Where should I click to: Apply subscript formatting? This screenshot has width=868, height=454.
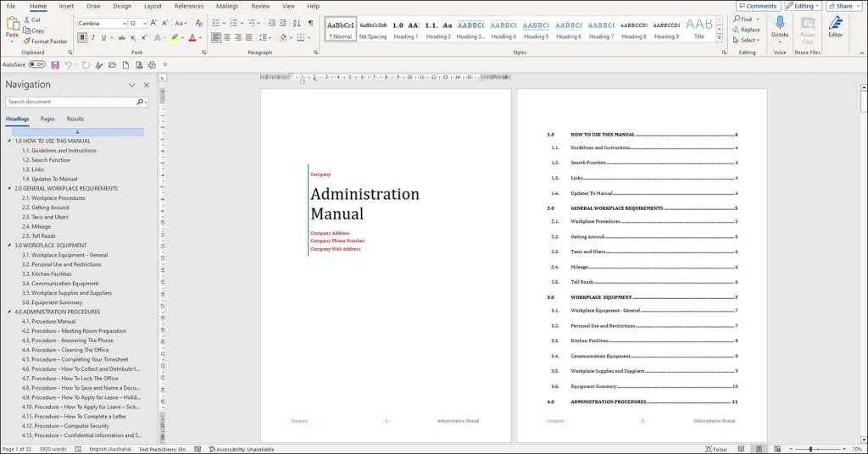[x=133, y=37]
